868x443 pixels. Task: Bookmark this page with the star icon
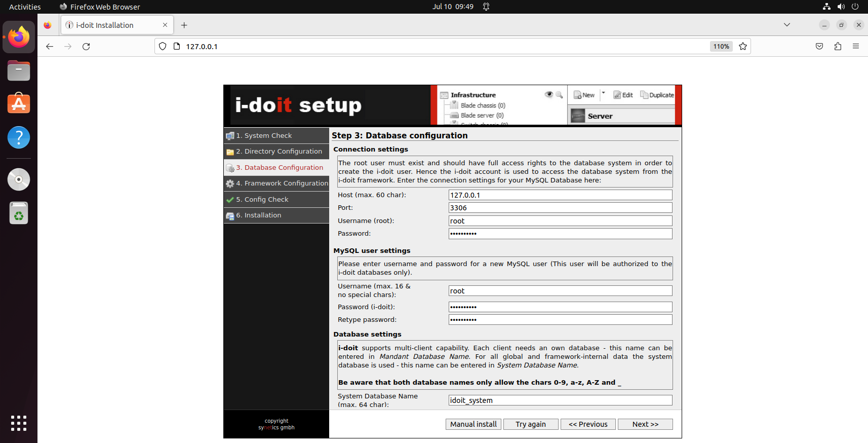point(743,47)
